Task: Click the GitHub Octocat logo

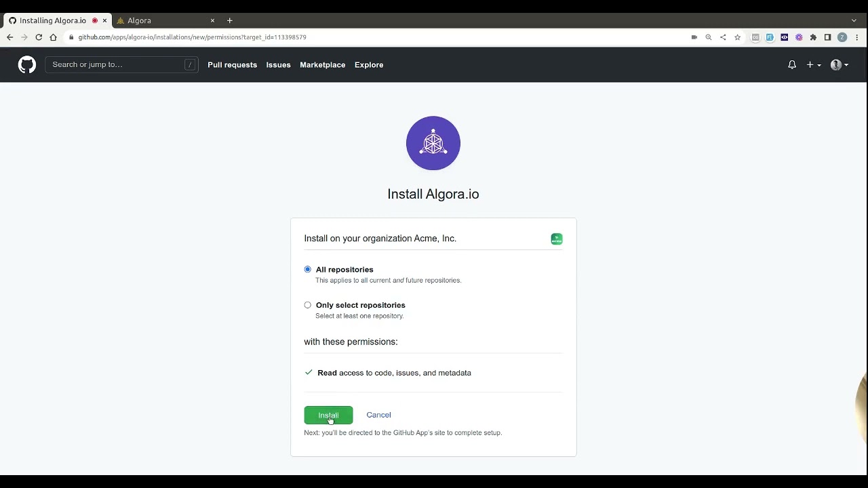Action: 27,65
